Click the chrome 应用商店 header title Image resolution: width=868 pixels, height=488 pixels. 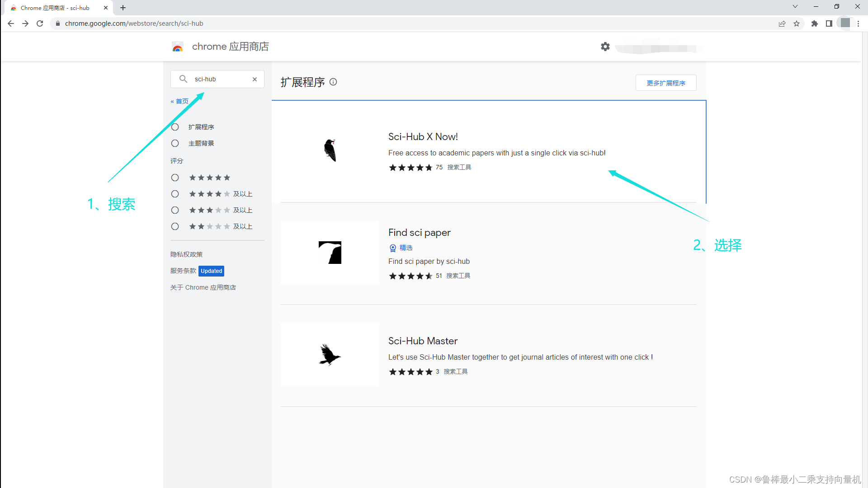[231, 47]
